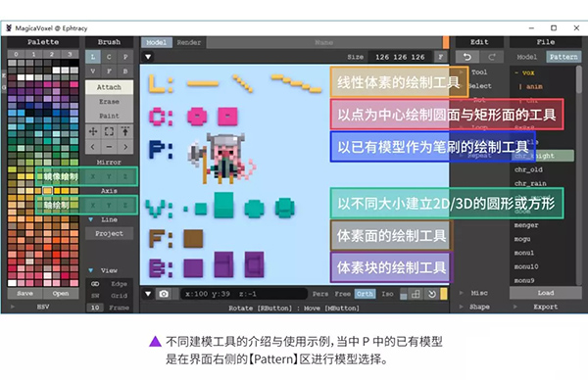
Task: Open the dropdown arrow beside camera icon
Action: click(x=148, y=294)
